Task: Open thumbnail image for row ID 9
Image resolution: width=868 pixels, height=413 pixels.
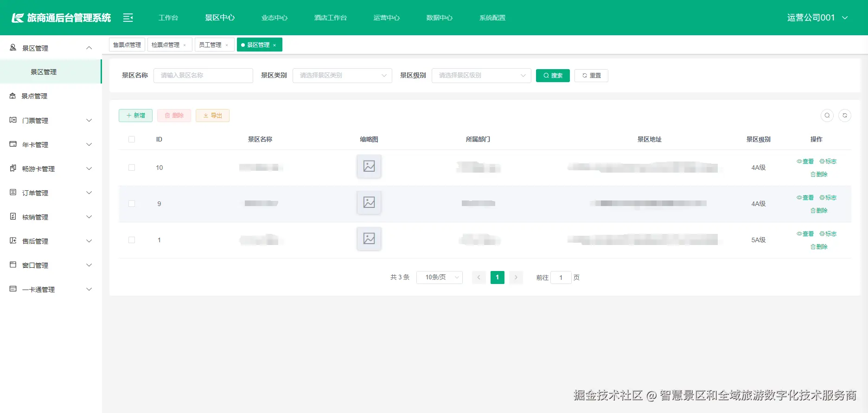Action: click(x=369, y=202)
